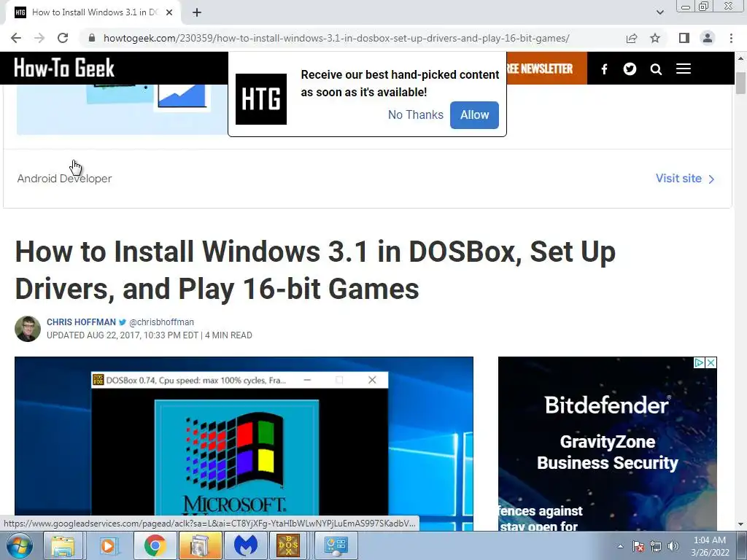Show hidden system tray icons arrow
The width and height of the screenshot is (747, 560).
click(620, 546)
